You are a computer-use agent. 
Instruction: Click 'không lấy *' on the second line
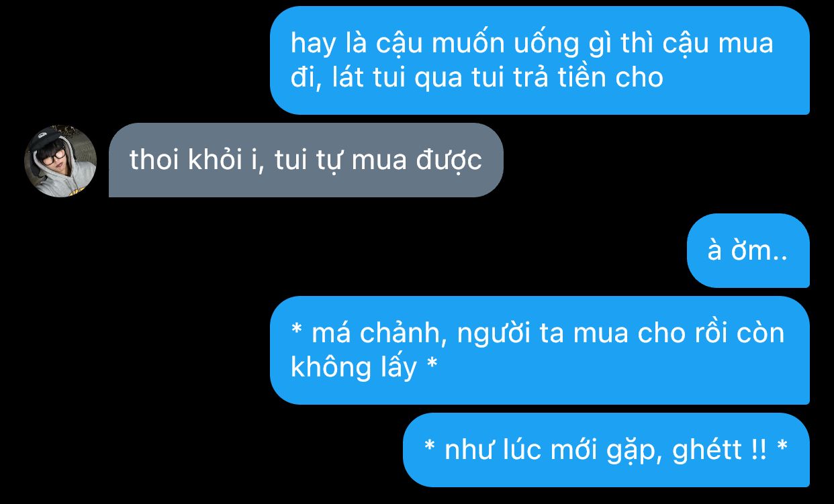364,367
